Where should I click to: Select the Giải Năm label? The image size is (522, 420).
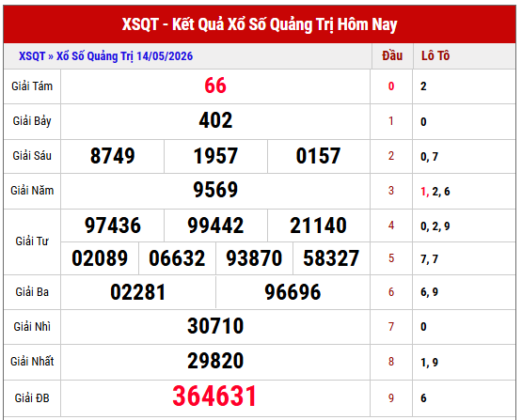32,191
